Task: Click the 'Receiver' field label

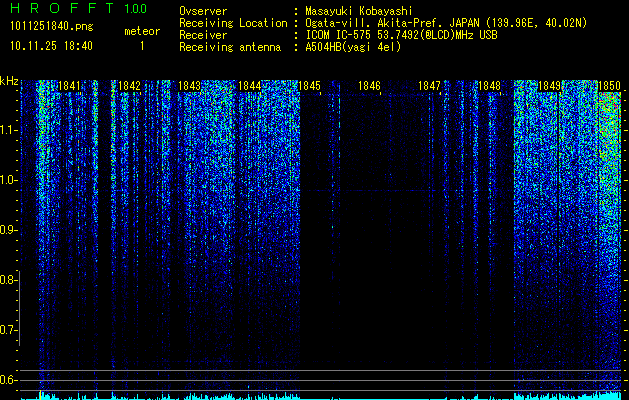Action: tap(203, 35)
